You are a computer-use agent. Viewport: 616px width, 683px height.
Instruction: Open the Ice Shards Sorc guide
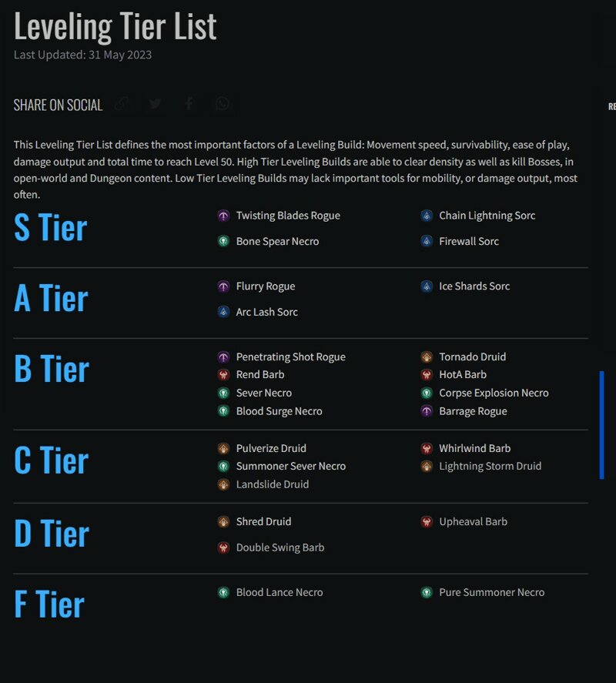point(474,286)
